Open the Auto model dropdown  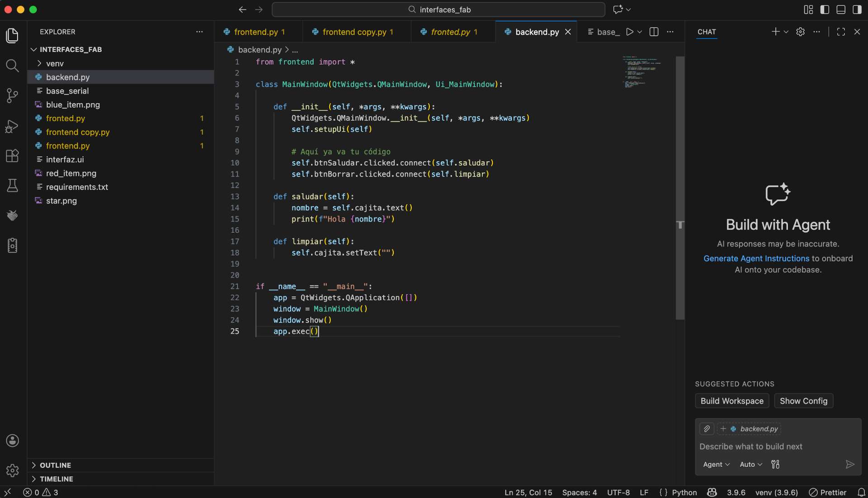click(x=751, y=465)
